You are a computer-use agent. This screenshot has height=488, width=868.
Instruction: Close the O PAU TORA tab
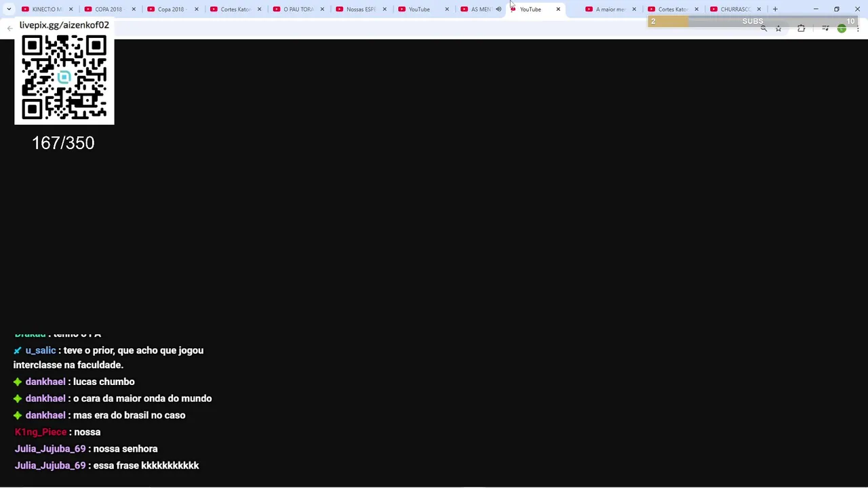coord(322,9)
